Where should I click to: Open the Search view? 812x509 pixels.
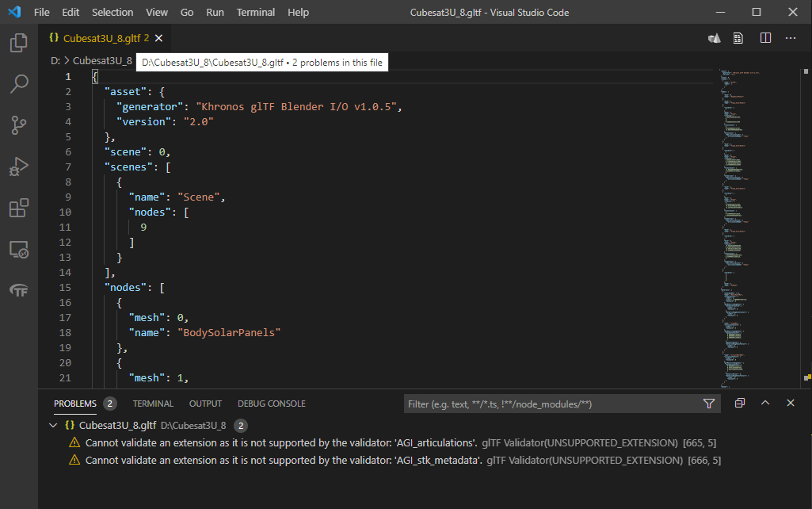17,84
